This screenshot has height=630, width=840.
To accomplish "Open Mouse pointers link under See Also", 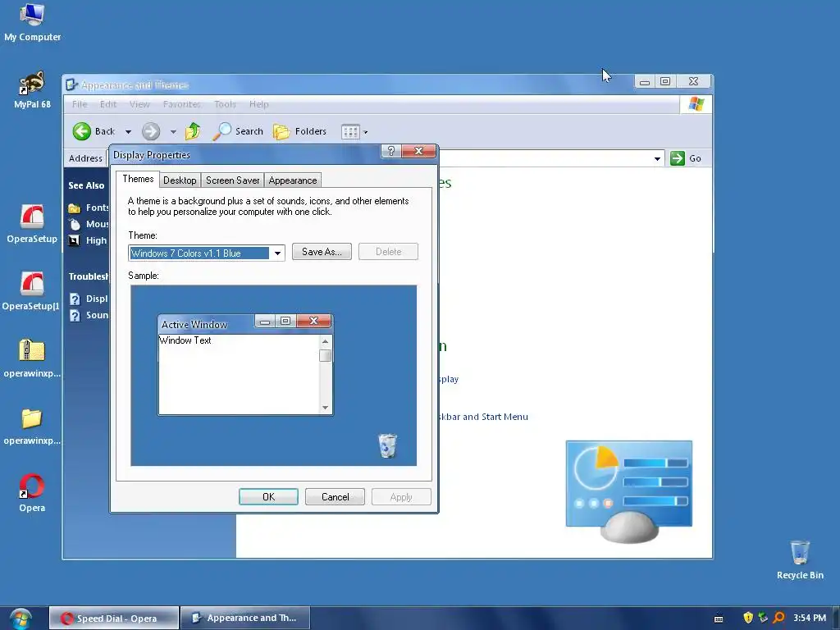I will coord(89,224).
